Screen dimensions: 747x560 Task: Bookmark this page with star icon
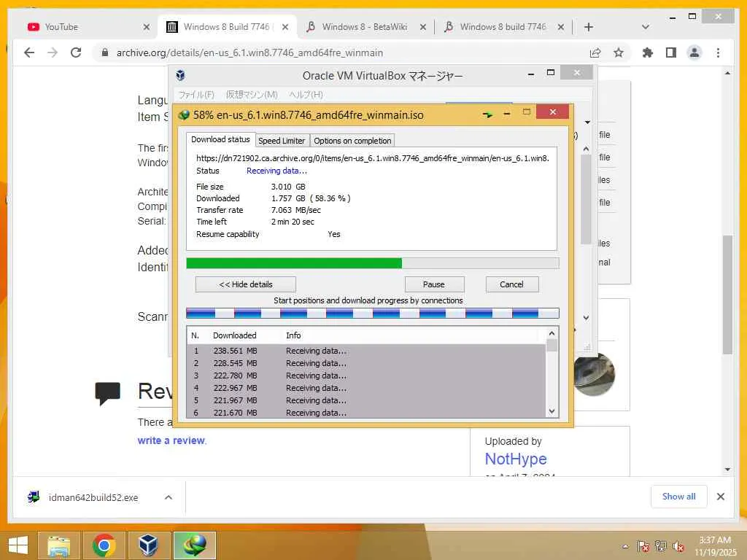(x=619, y=52)
